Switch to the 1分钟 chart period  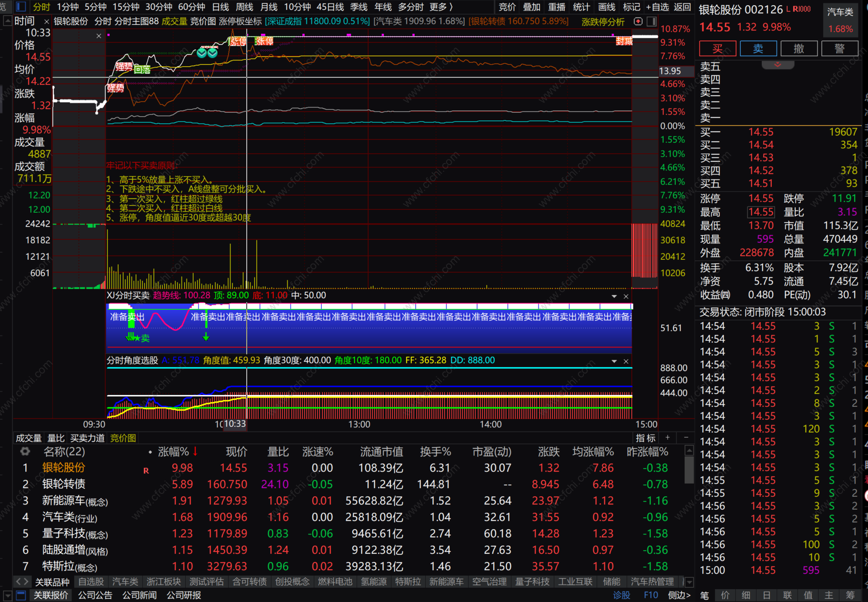pyautogui.click(x=68, y=7)
